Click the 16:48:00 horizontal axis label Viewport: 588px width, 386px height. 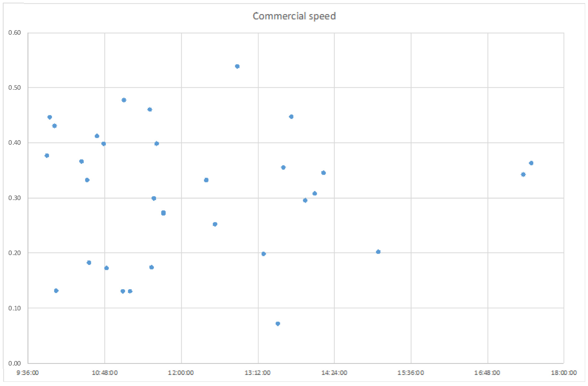tap(487, 373)
